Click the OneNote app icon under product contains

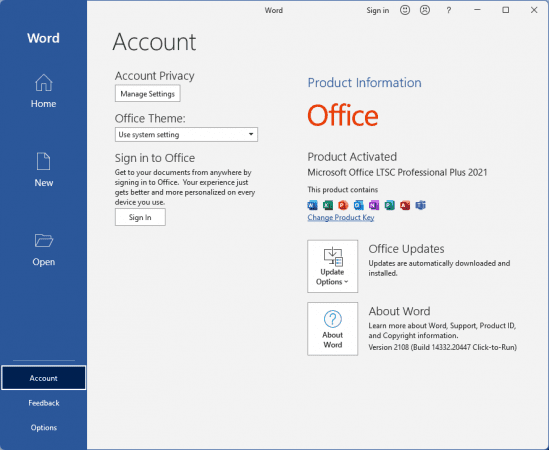[374, 205]
